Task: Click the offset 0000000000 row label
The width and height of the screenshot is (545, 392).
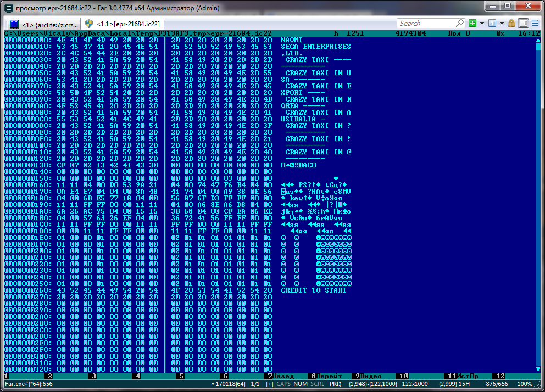Action: [28, 40]
